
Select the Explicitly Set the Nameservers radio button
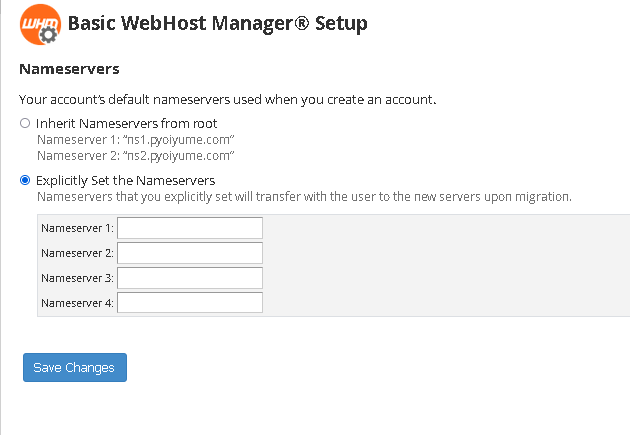click(25, 180)
